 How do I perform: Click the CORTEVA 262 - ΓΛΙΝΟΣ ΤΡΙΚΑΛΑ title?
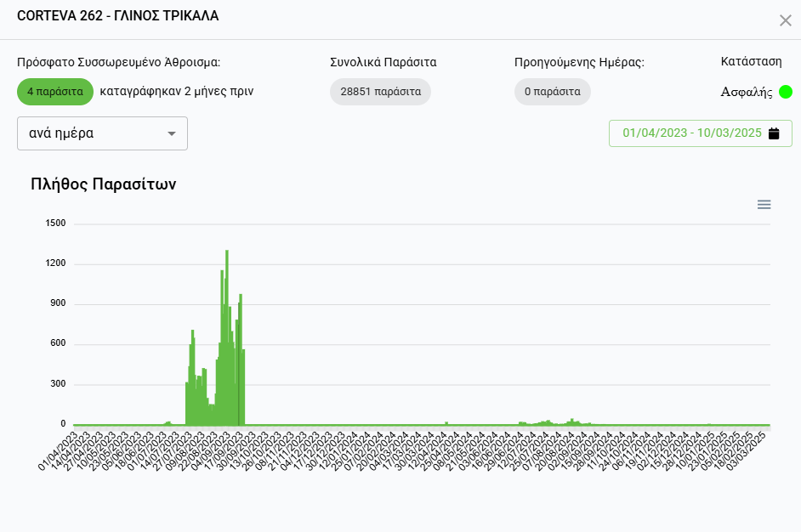pyautogui.click(x=116, y=16)
